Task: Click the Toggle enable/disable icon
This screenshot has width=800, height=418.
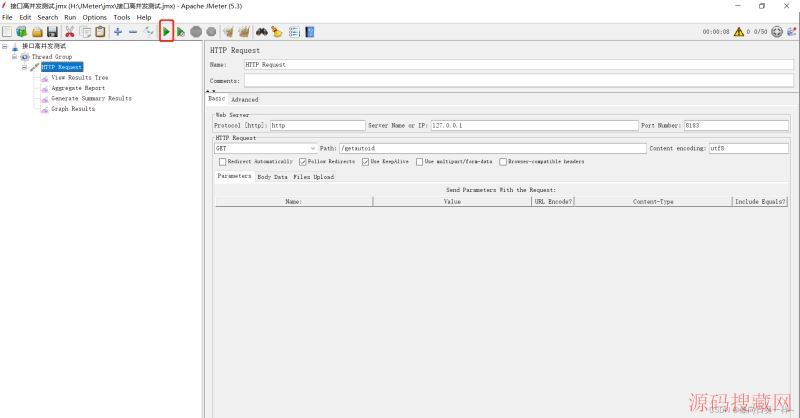Action: tap(149, 32)
